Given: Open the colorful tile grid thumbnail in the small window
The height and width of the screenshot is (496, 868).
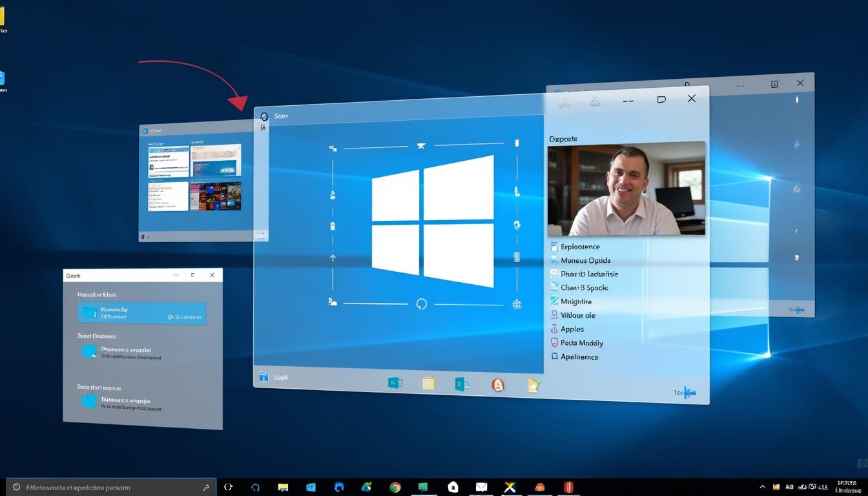Looking at the screenshot, I should tap(216, 196).
